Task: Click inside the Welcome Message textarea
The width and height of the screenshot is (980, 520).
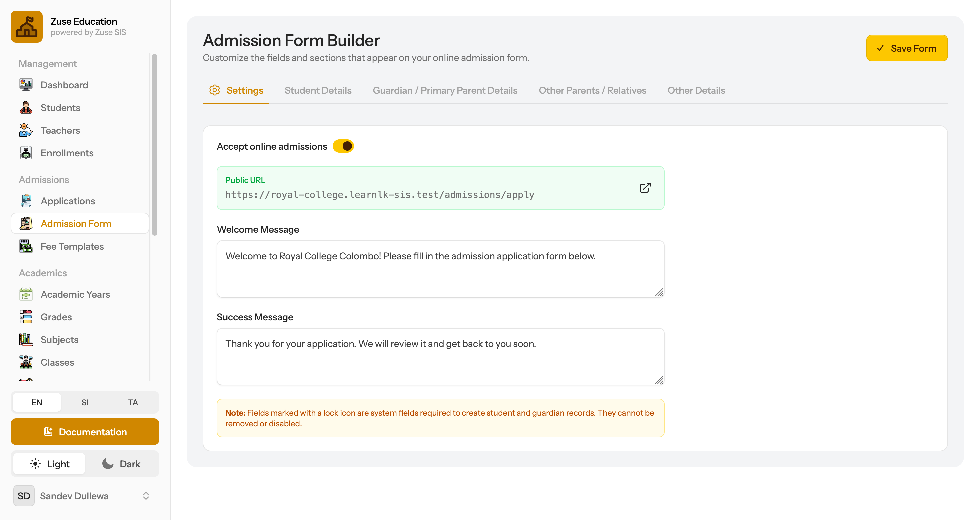Action: (440, 269)
